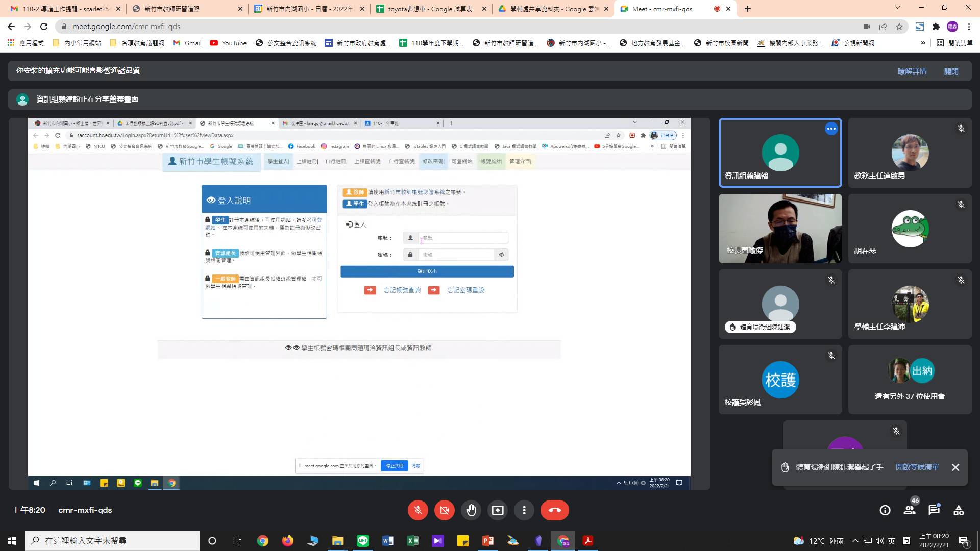Viewport: 980px width, 551px height.
Task: Show participants people panel
Action: pos(910,510)
